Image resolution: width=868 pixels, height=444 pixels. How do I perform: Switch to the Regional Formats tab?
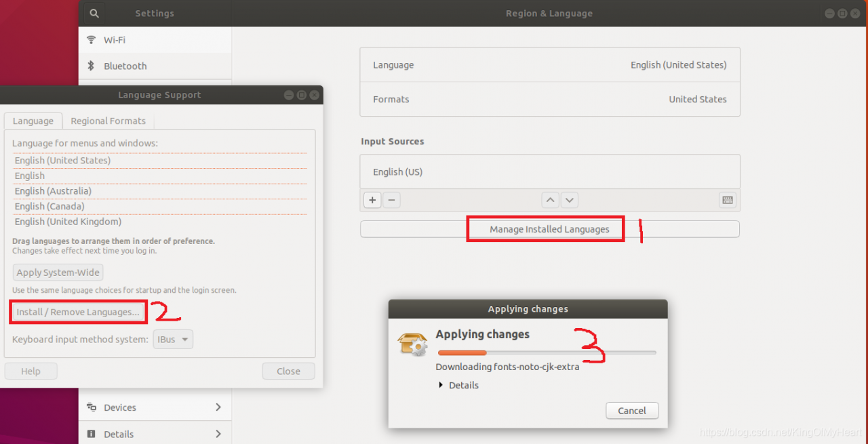click(x=108, y=121)
